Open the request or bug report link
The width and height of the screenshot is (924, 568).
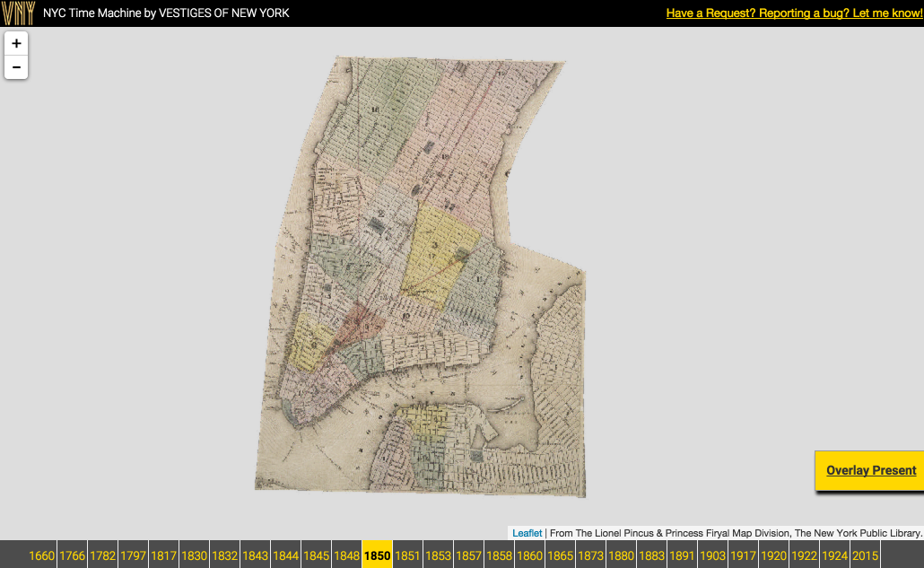click(794, 13)
